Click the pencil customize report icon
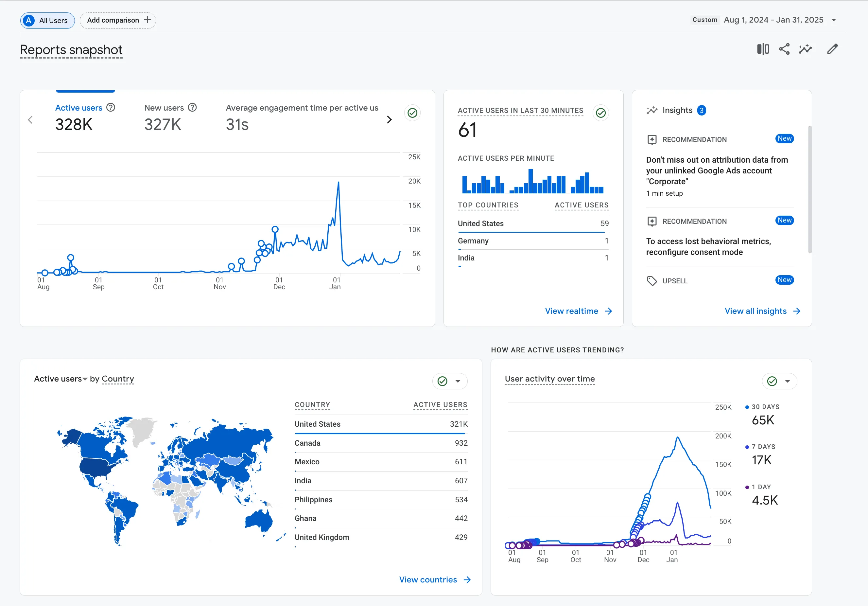 (x=832, y=49)
